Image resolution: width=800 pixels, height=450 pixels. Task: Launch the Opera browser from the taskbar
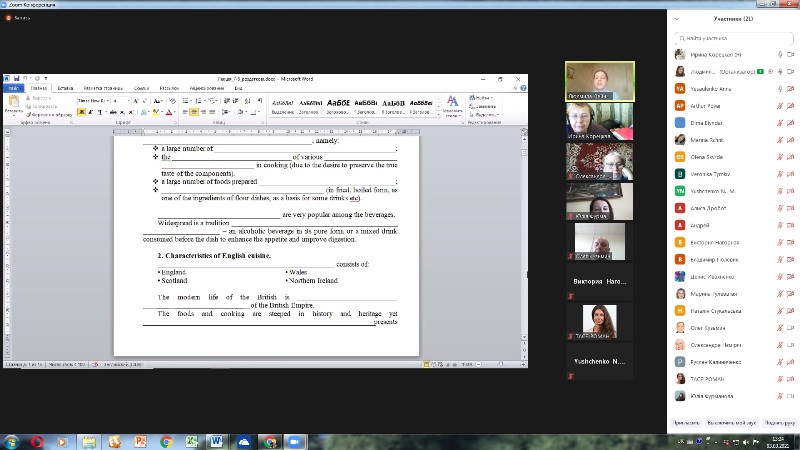[38, 441]
